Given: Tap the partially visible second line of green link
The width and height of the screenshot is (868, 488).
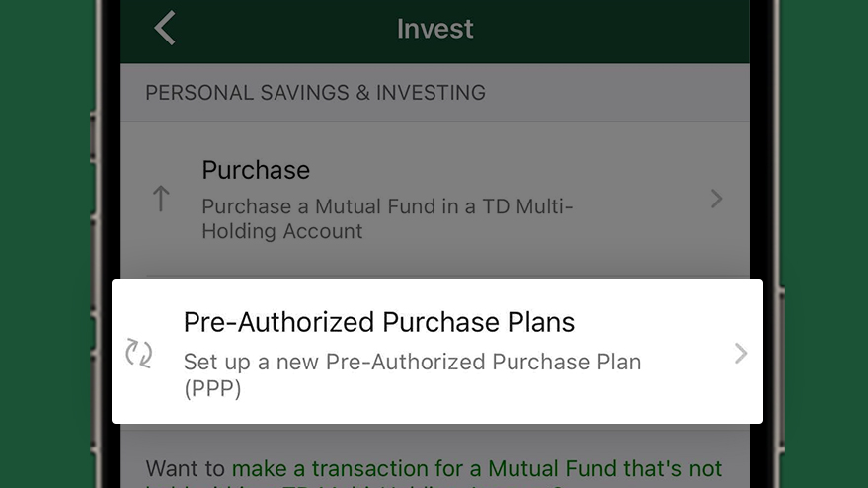Looking at the screenshot, I should (355, 485).
